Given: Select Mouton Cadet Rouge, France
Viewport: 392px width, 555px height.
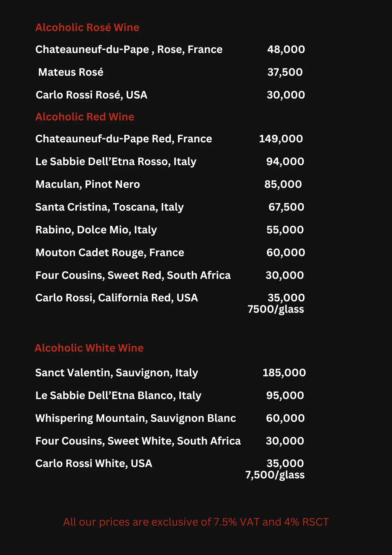Looking at the screenshot, I should [110, 253].
